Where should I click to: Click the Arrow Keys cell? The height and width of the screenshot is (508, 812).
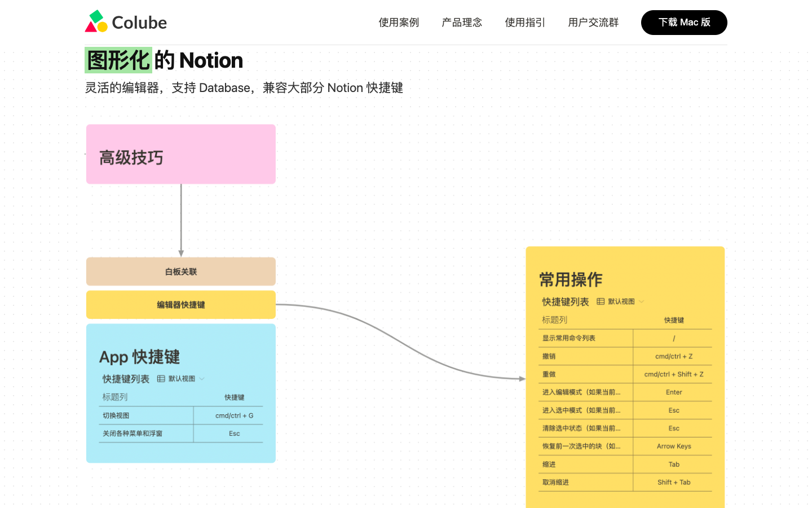[x=674, y=446]
